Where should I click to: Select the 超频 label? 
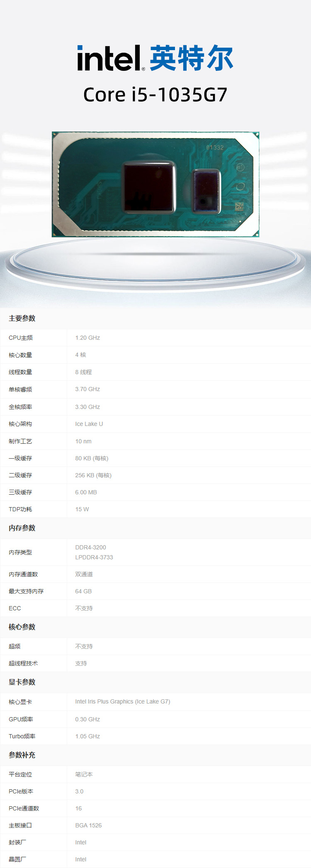15,646
